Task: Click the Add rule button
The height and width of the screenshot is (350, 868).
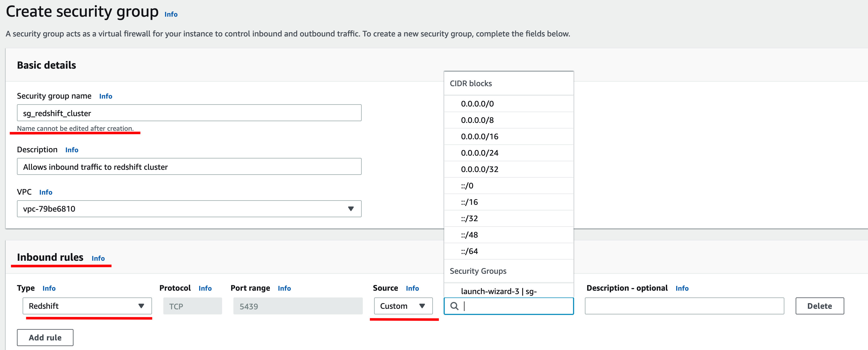Action: (45, 337)
